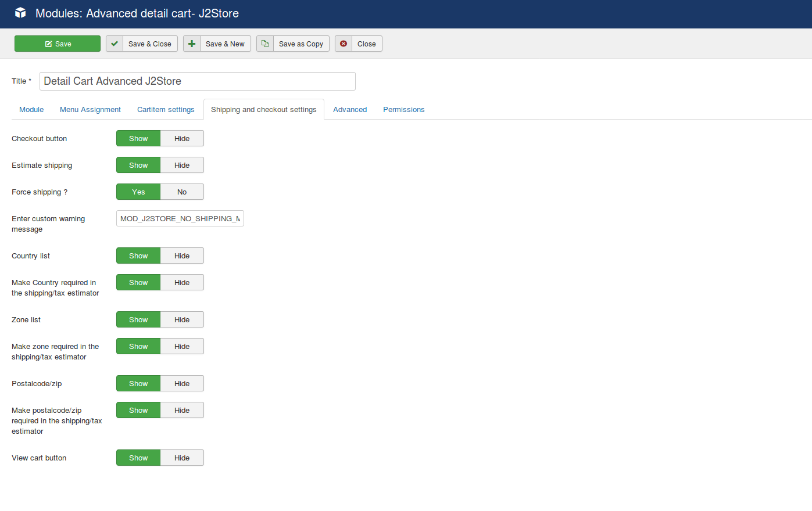
Task: Show Make zone required option
Action: point(138,346)
